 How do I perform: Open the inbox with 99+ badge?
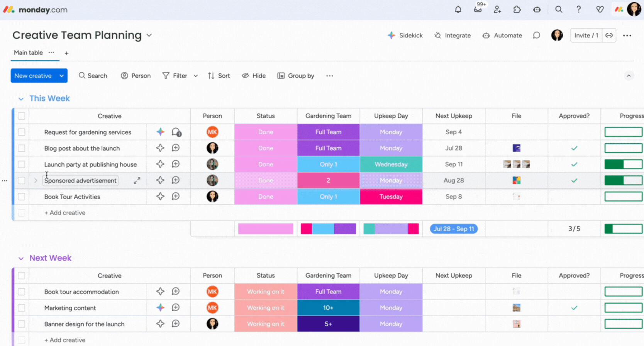(x=478, y=10)
